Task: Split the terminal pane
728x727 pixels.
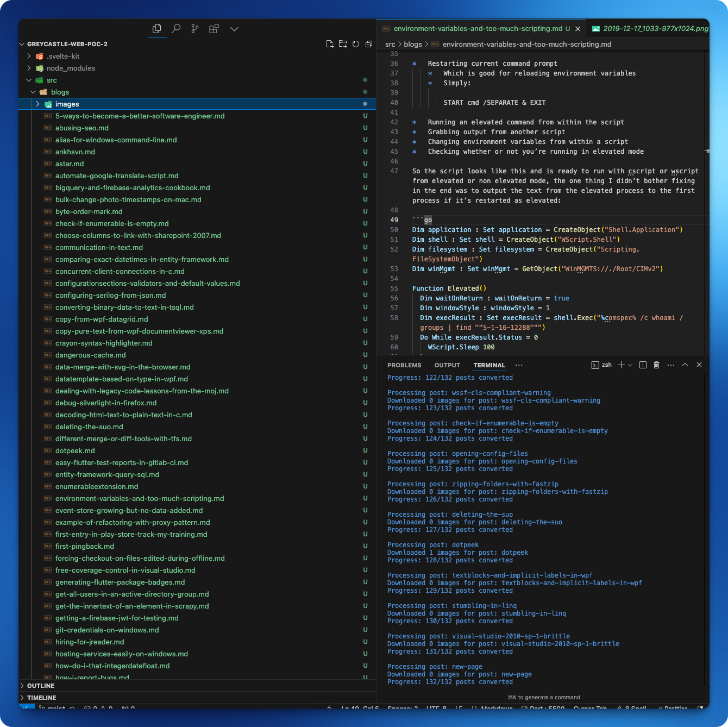Action: [643, 365]
